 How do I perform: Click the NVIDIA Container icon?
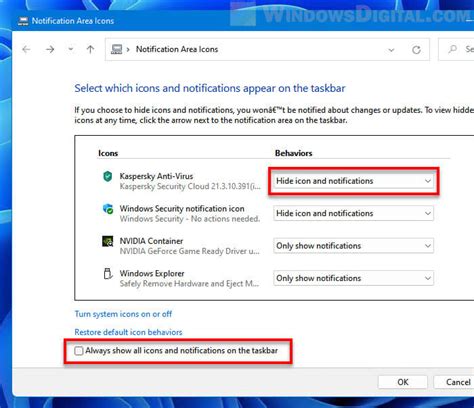pyautogui.click(x=107, y=241)
